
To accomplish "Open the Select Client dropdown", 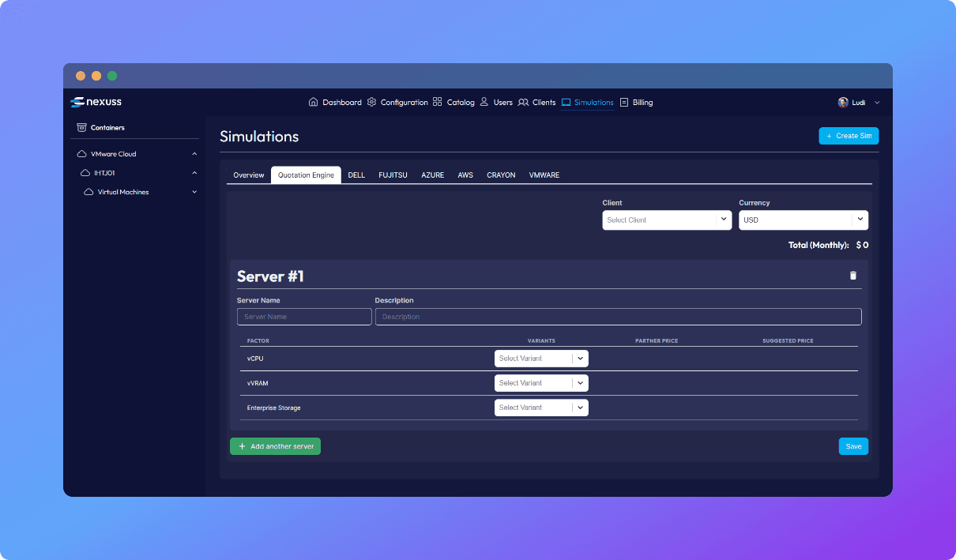I will click(x=666, y=220).
